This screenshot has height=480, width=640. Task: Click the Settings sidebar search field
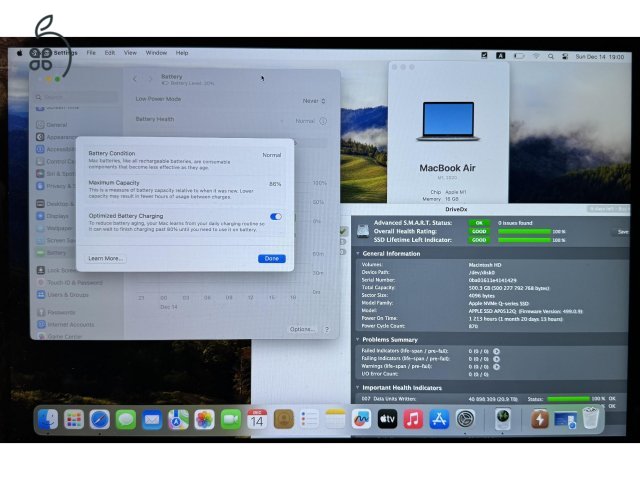(76, 97)
